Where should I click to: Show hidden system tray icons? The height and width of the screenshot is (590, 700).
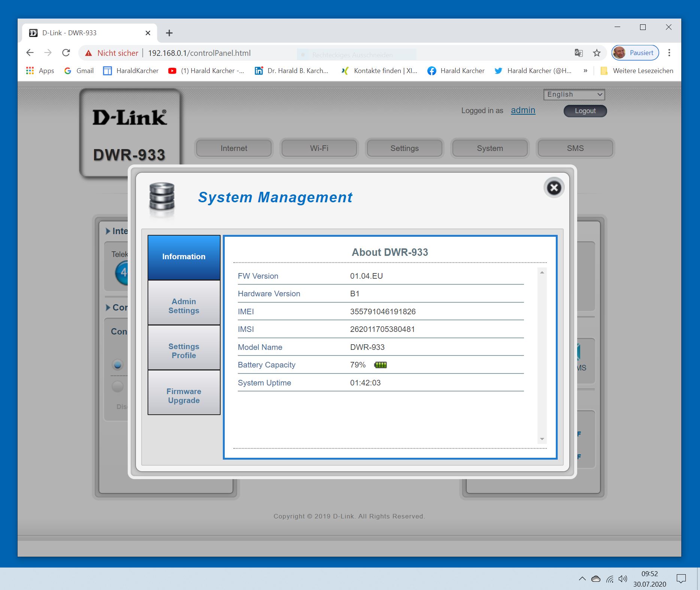point(582,579)
